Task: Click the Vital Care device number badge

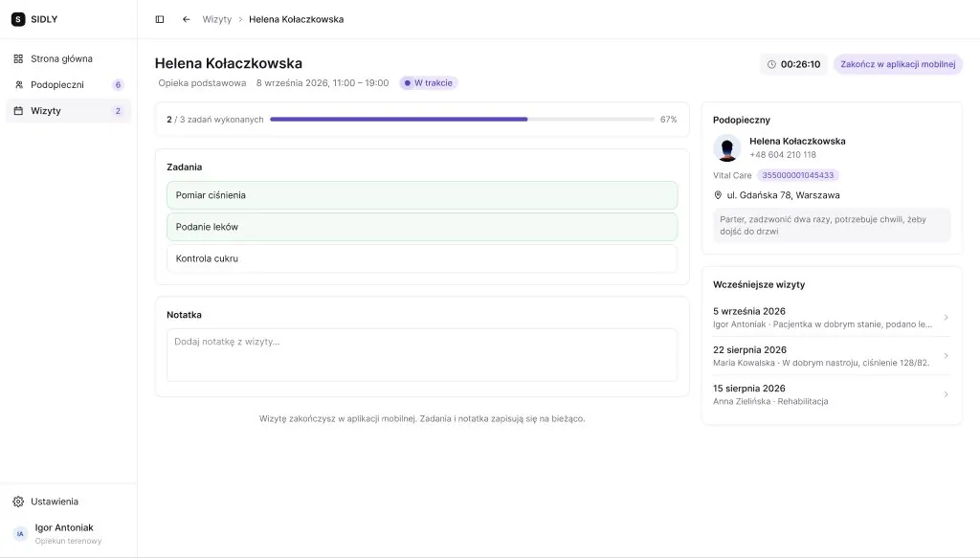Action: 797,175
